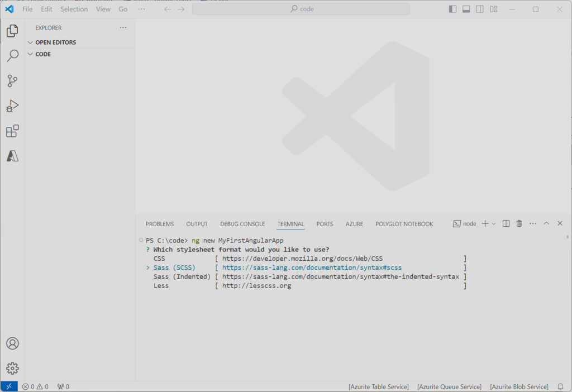
Task: Toggle the bottom panel layout button
Action: pos(466,9)
